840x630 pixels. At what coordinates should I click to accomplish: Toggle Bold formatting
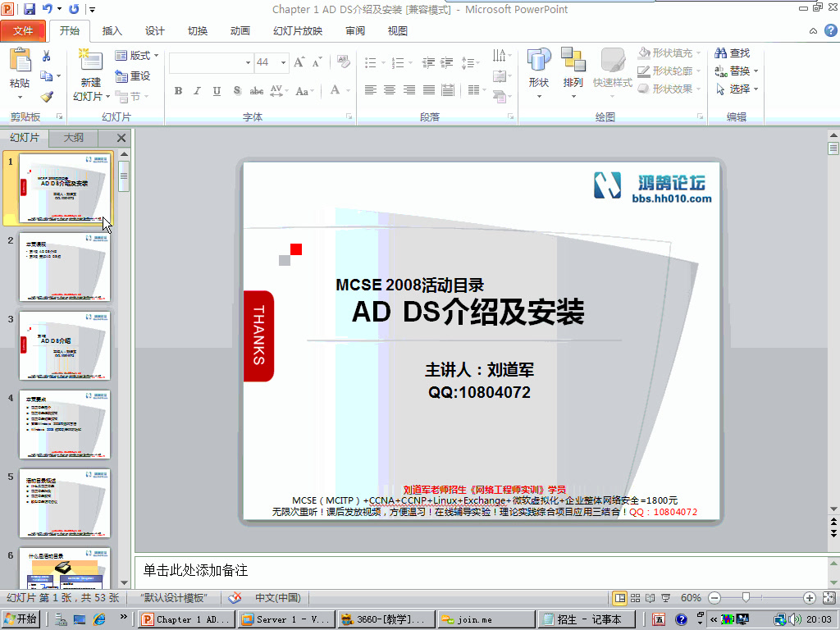(x=178, y=91)
